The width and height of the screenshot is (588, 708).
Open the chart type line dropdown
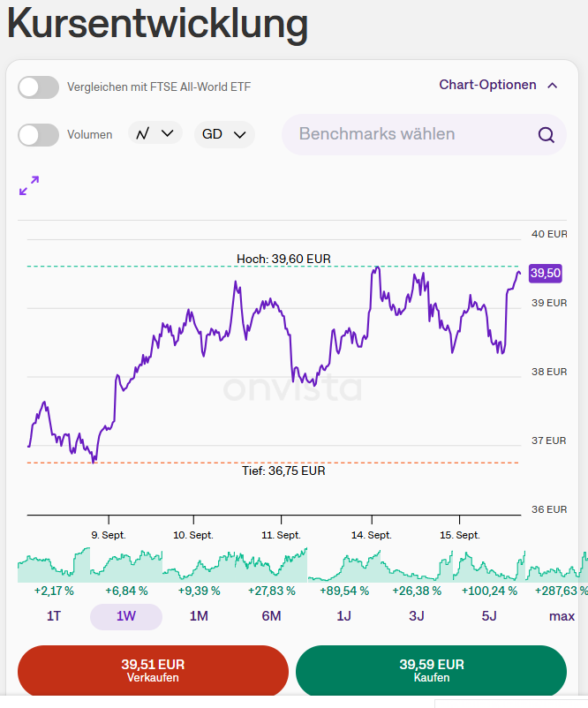[x=155, y=133]
